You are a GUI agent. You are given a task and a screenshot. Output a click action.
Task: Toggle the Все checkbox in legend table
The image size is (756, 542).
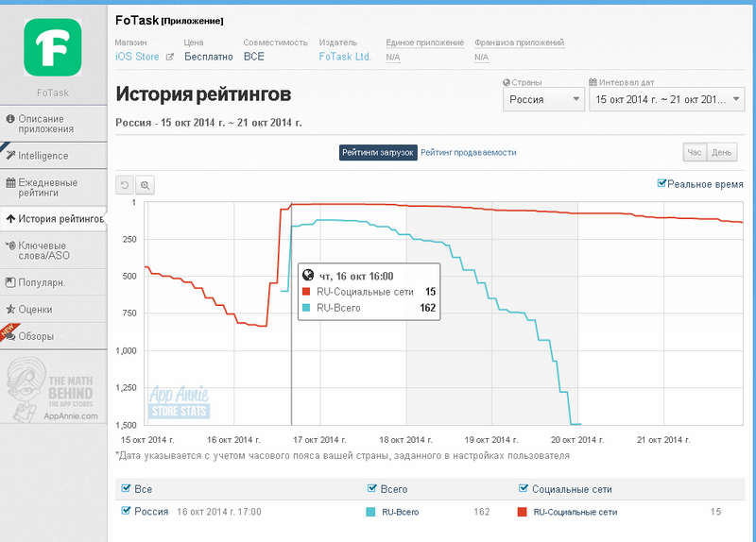pos(126,488)
